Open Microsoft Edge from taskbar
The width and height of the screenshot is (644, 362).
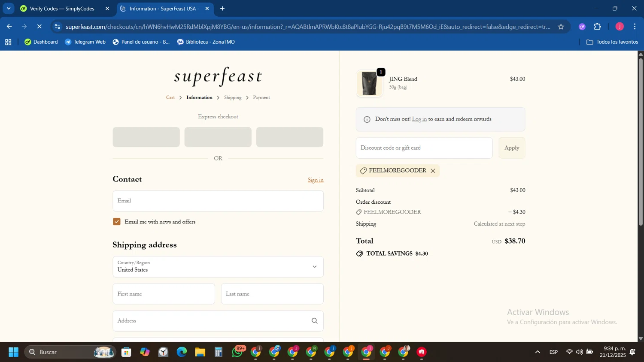[182, 352]
